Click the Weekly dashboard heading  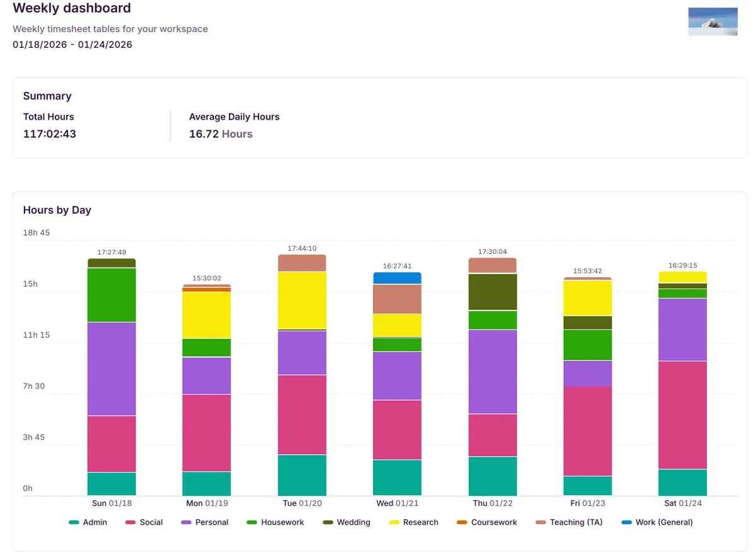tap(72, 8)
